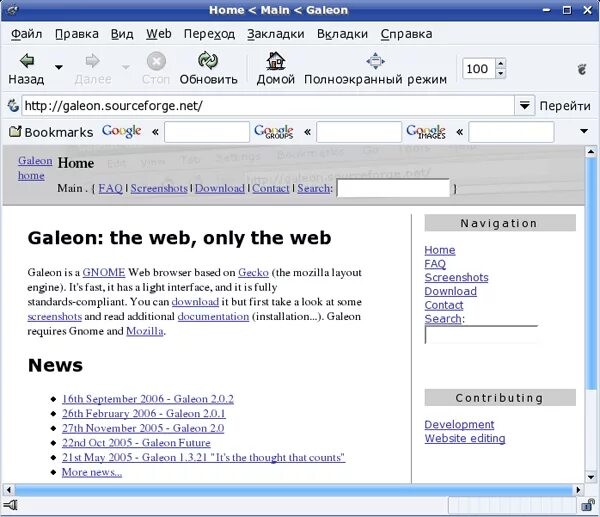Open the Bookmarks folder in the toolbar

(51, 132)
